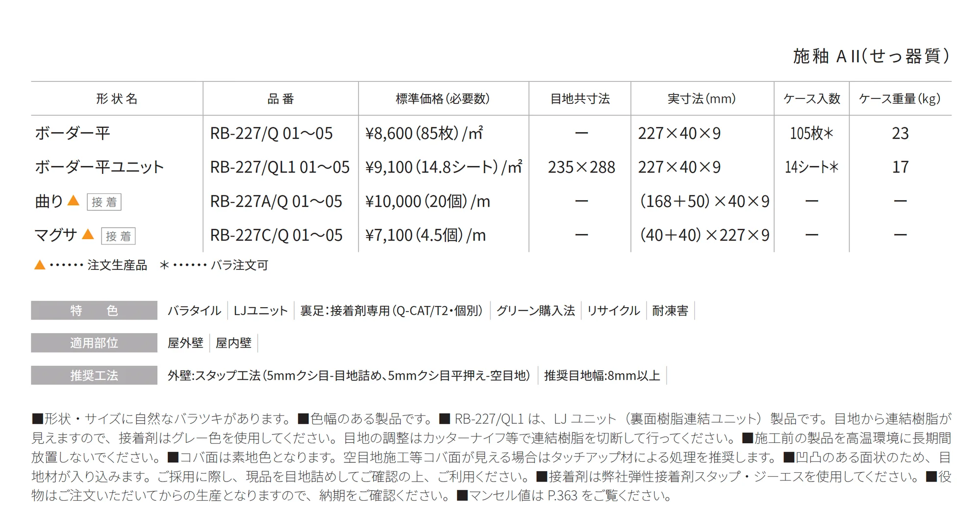Image resolution: width=980 pixels, height=531 pixels.
Task: Click product number RB-227A/Q 01〜05
Action: point(276,201)
